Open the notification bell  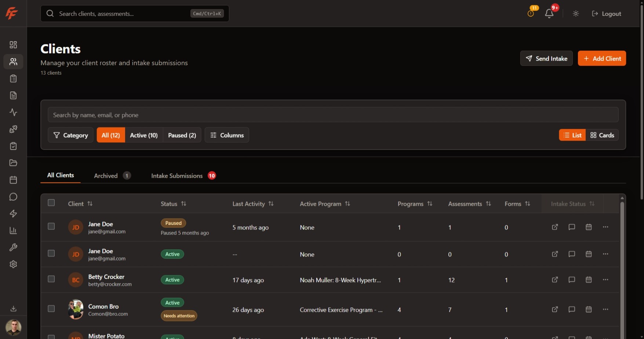pos(549,14)
